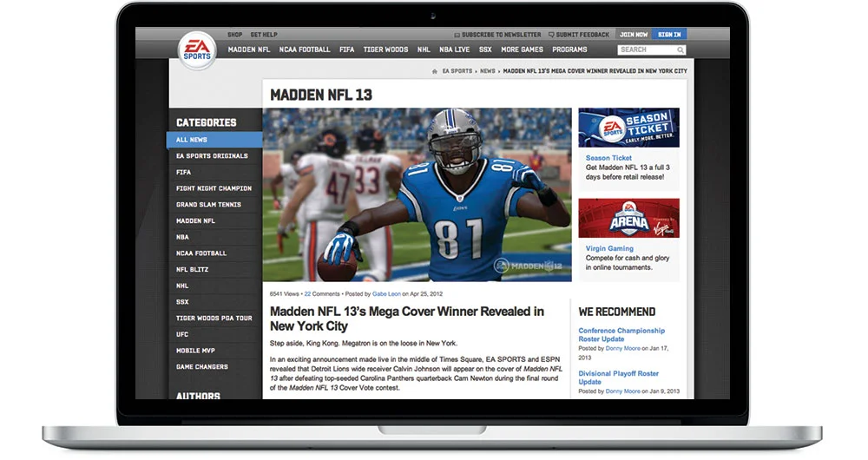The height and width of the screenshot is (460, 868).
Task: Focus the Search input field
Action: click(652, 49)
